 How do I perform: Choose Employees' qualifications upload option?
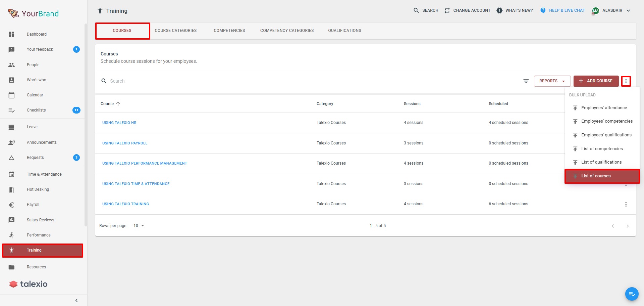[x=602, y=135]
